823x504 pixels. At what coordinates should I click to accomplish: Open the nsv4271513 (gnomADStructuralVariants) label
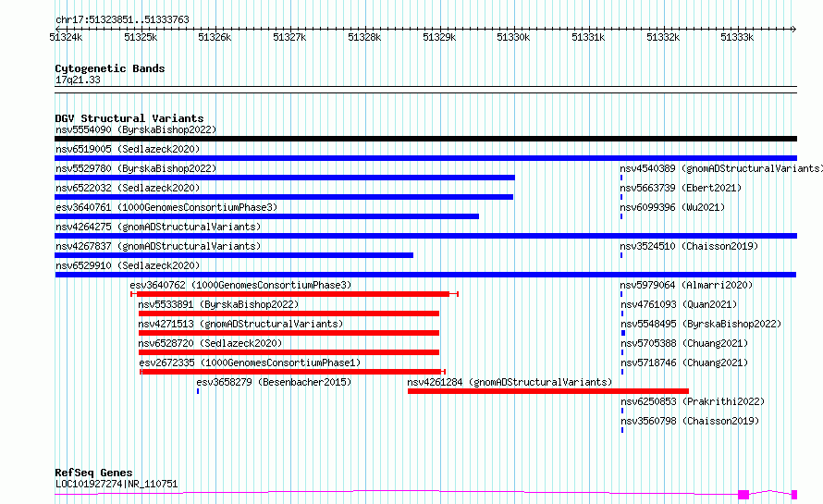click(240, 324)
